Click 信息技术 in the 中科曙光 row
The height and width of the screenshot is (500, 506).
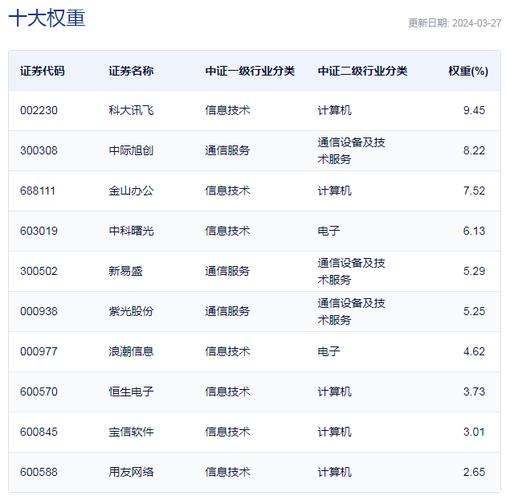227,231
